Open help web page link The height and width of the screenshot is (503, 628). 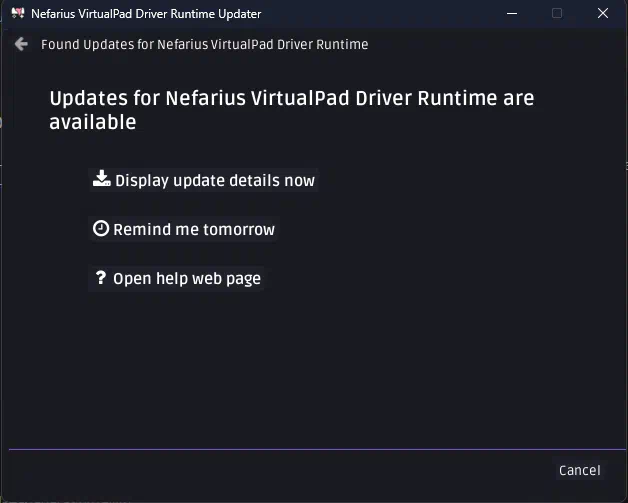click(x=186, y=279)
